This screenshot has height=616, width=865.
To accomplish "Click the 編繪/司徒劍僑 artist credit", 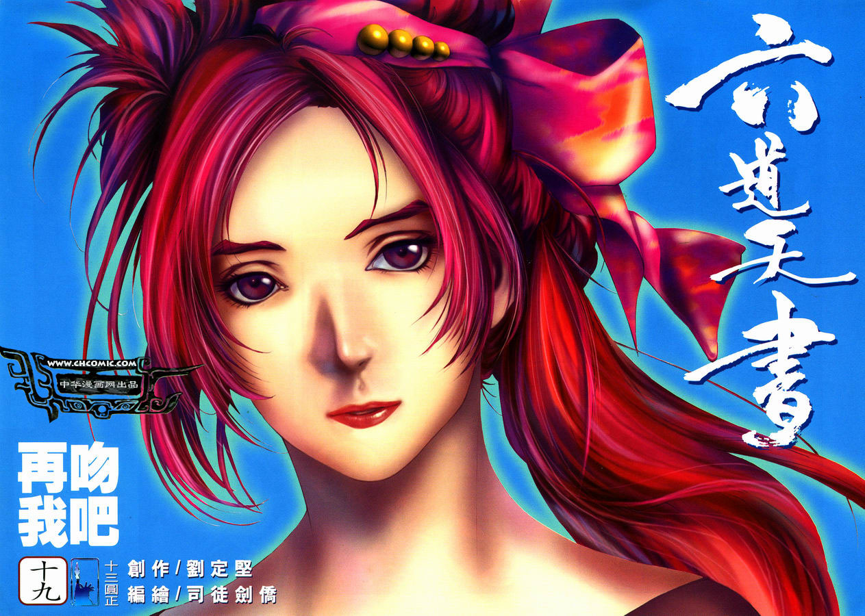I will coord(201,595).
